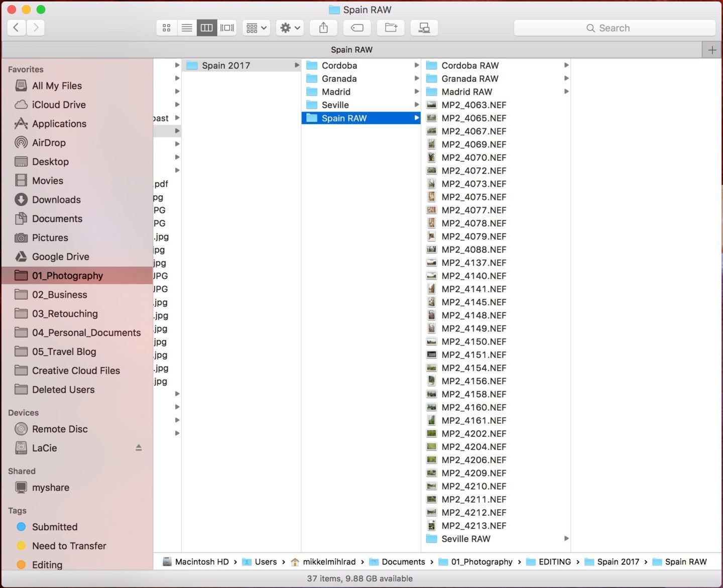Click the Edit Tags toolbar button
The width and height of the screenshot is (723, 588).
pyautogui.click(x=357, y=28)
